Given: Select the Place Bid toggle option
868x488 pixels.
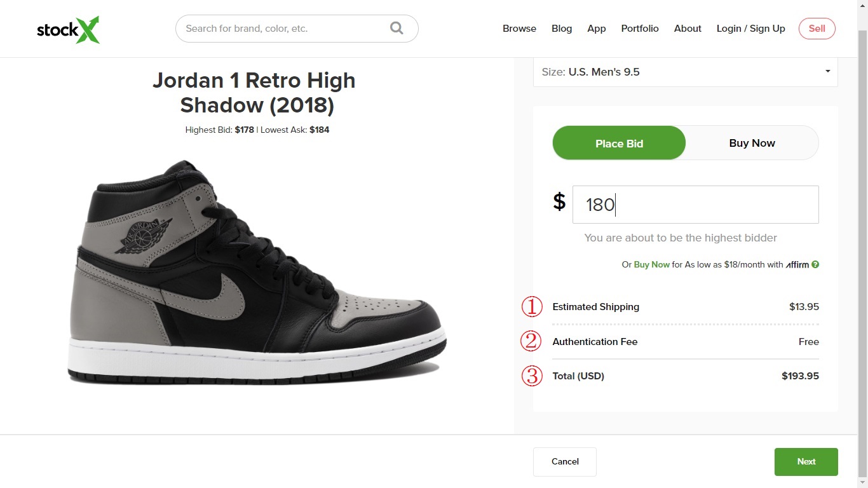Looking at the screenshot, I should [619, 143].
